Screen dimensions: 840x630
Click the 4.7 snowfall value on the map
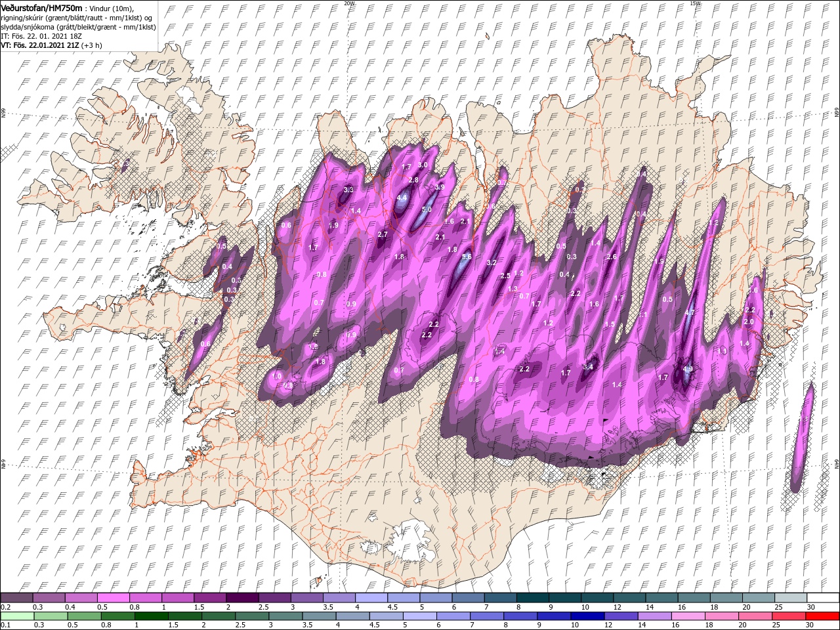tap(690, 313)
